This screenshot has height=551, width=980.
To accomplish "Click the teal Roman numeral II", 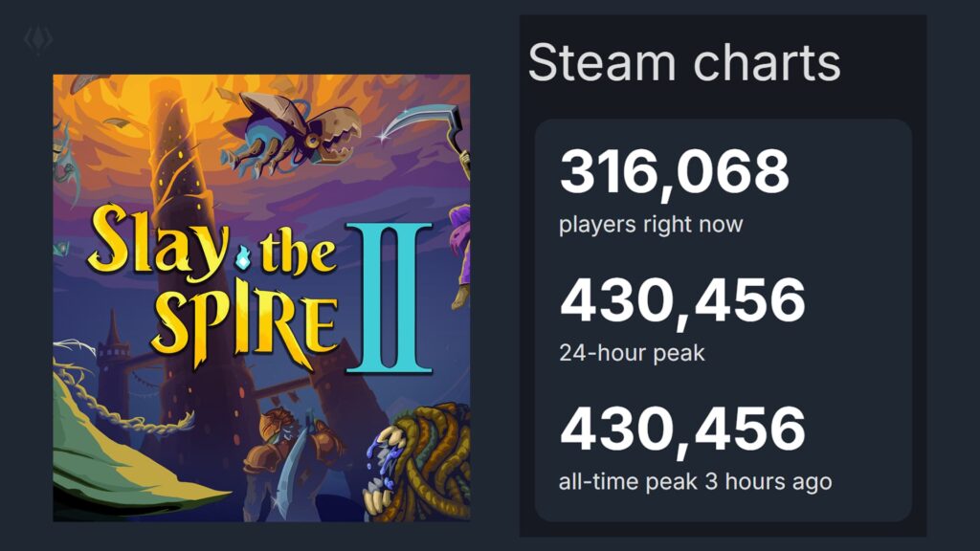I will (x=389, y=298).
